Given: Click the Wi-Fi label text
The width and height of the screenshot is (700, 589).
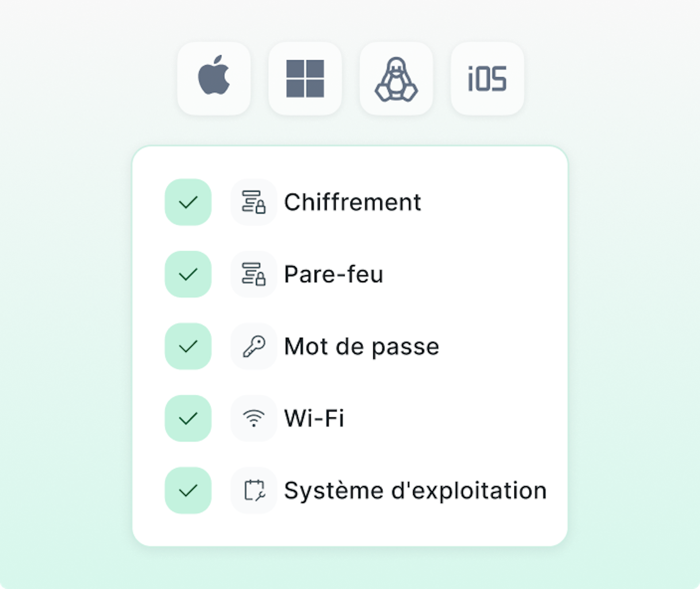Looking at the screenshot, I should pyautogui.click(x=314, y=418).
